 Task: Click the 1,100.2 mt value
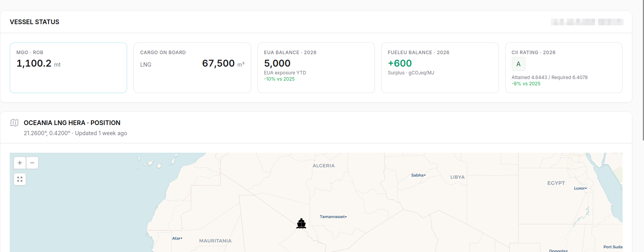[x=38, y=63]
